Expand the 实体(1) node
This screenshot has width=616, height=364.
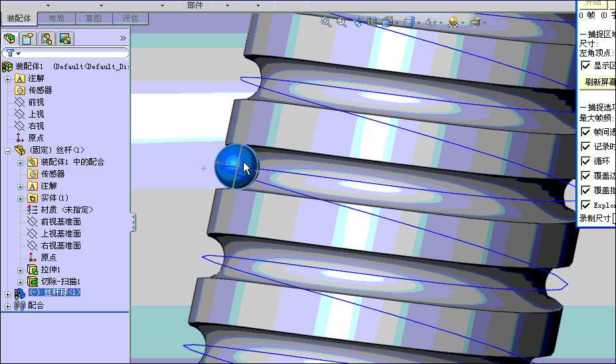(x=20, y=199)
